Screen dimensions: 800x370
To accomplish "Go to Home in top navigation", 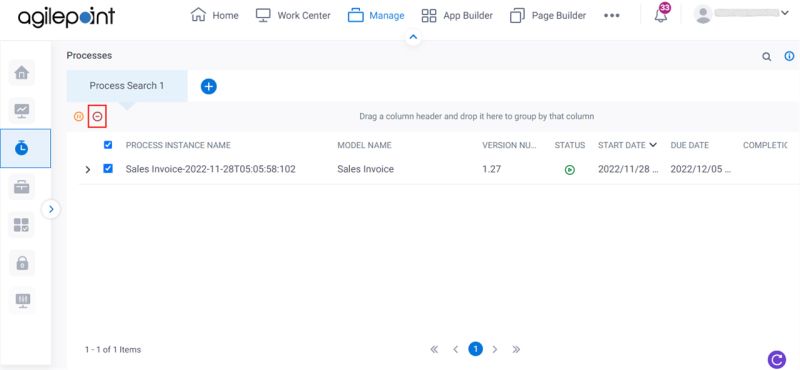I will pos(214,15).
